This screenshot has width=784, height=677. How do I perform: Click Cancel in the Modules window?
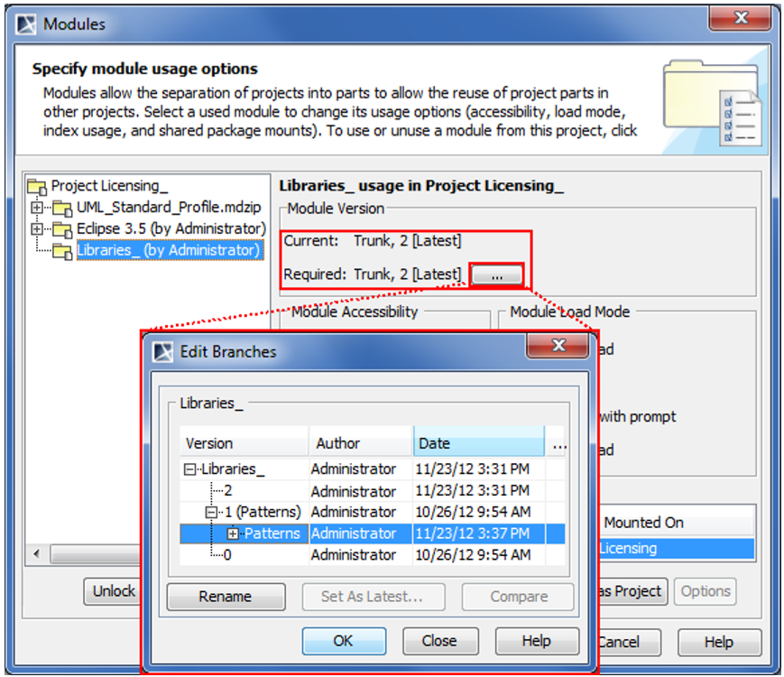[629, 643]
